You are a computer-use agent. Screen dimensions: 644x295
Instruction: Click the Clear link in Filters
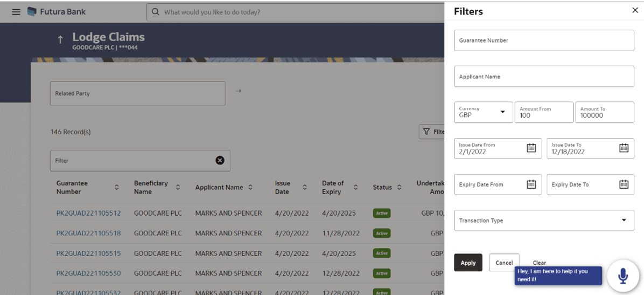(539, 263)
